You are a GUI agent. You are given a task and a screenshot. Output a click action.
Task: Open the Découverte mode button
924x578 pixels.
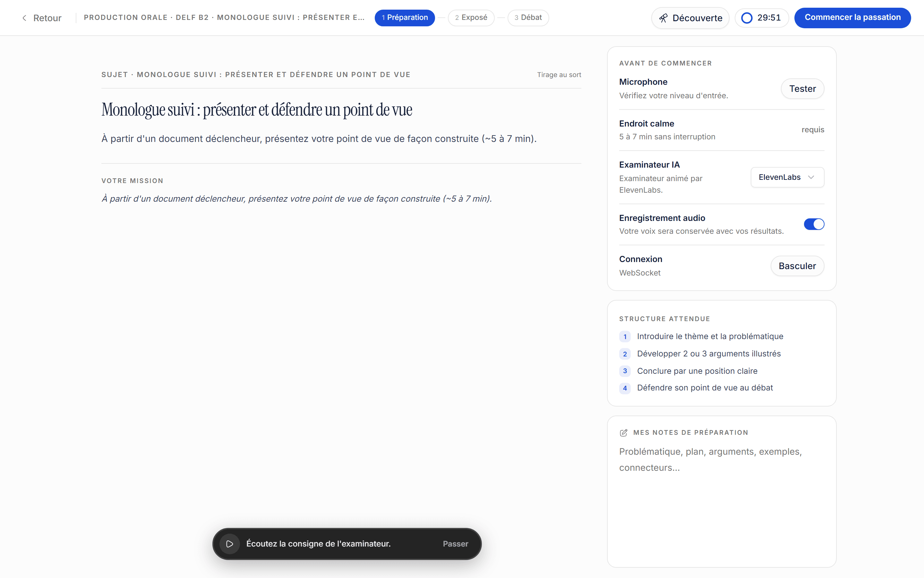pyautogui.click(x=690, y=18)
